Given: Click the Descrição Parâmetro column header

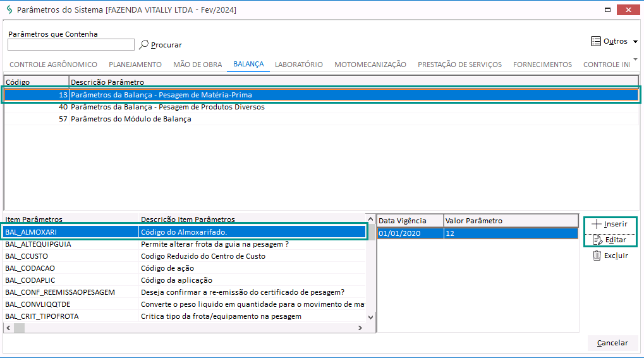Looking at the screenshot, I should pyautogui.click(x=354, y=82).
